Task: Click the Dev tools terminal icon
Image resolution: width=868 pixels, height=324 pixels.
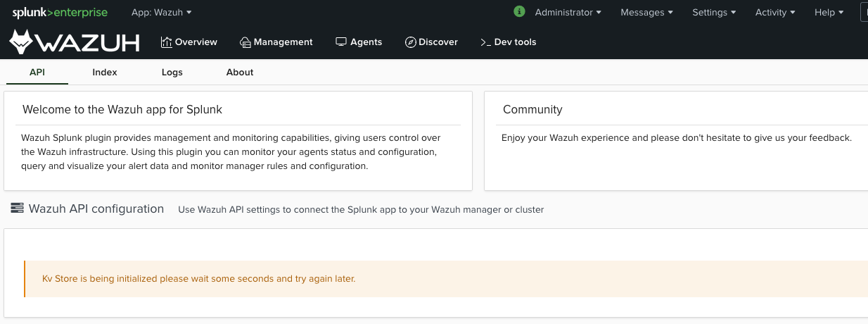Action: [x=485, y=42]
